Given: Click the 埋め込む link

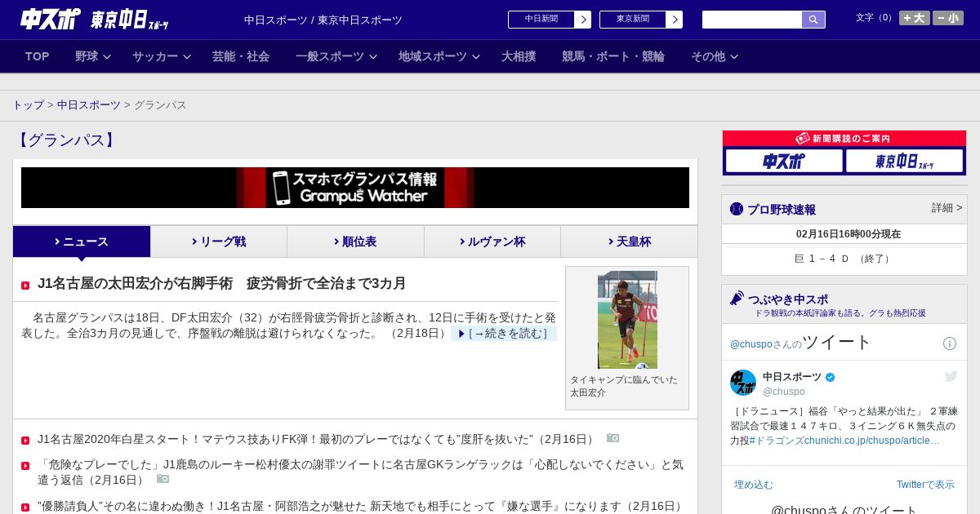Looking at the screenshot, I should tap(753, 485).
